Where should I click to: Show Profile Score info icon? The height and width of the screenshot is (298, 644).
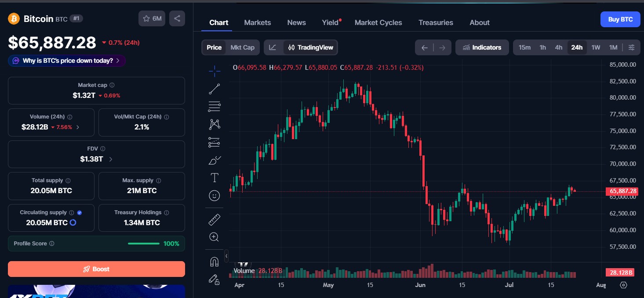(x=52, y=244)
